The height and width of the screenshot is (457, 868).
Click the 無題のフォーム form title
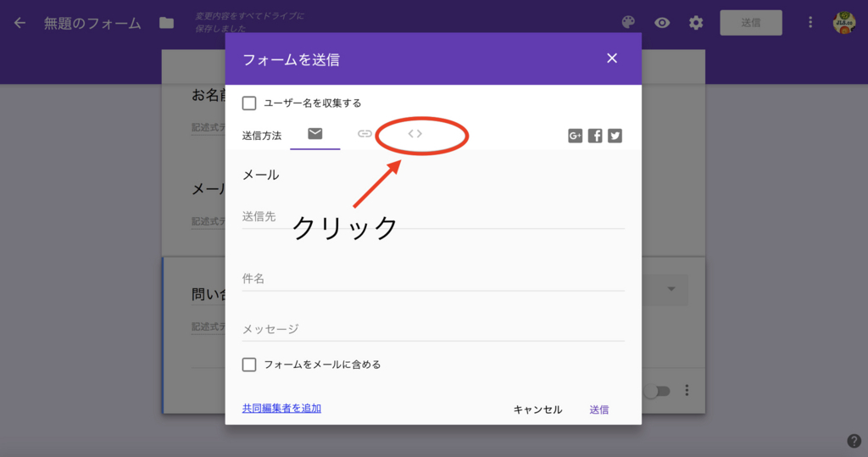click(x=92, y=23)
